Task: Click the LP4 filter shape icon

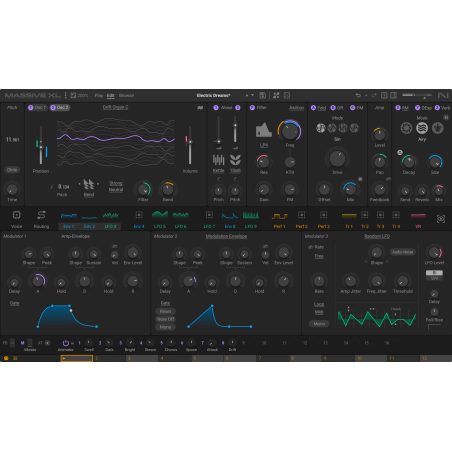Action: 264,130
